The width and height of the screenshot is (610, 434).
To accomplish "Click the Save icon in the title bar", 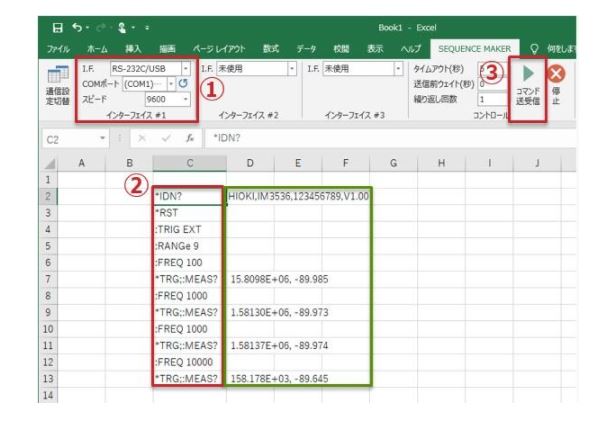I will pos(58,28).
